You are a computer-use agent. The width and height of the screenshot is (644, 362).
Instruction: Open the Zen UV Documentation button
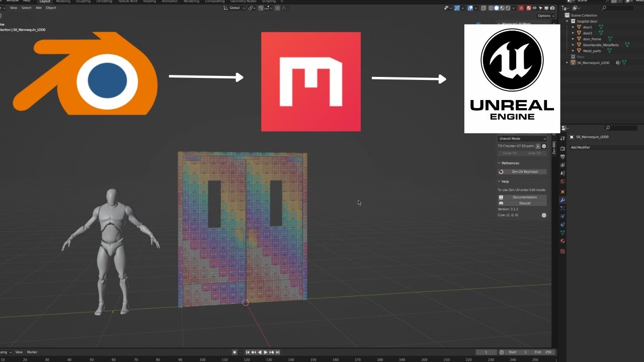[x=522, y=197]
